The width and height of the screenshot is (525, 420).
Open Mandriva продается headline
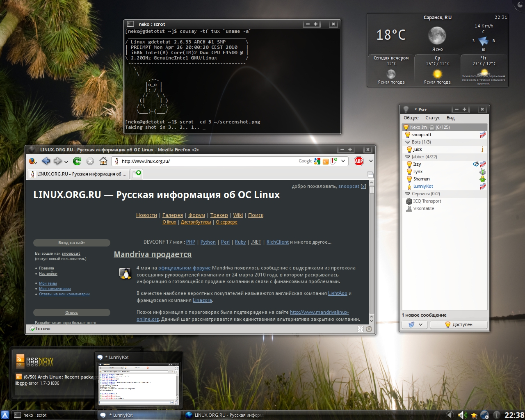[153, 254]
